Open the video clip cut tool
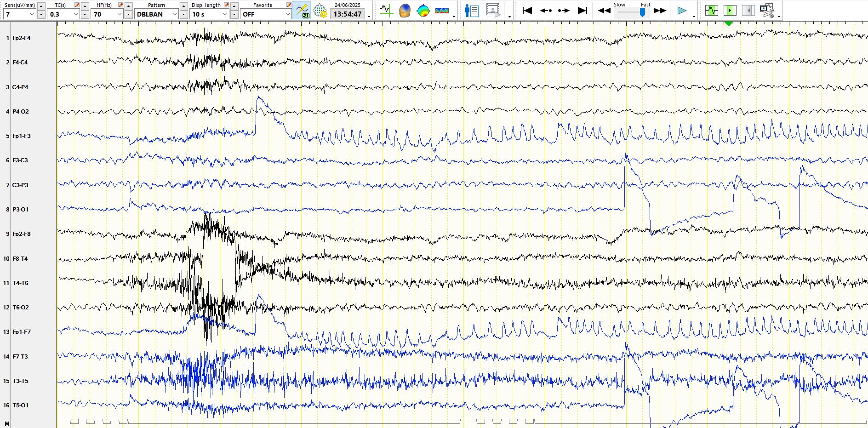The width and height of the screenshot is (868, 428). tap(767, 11)
